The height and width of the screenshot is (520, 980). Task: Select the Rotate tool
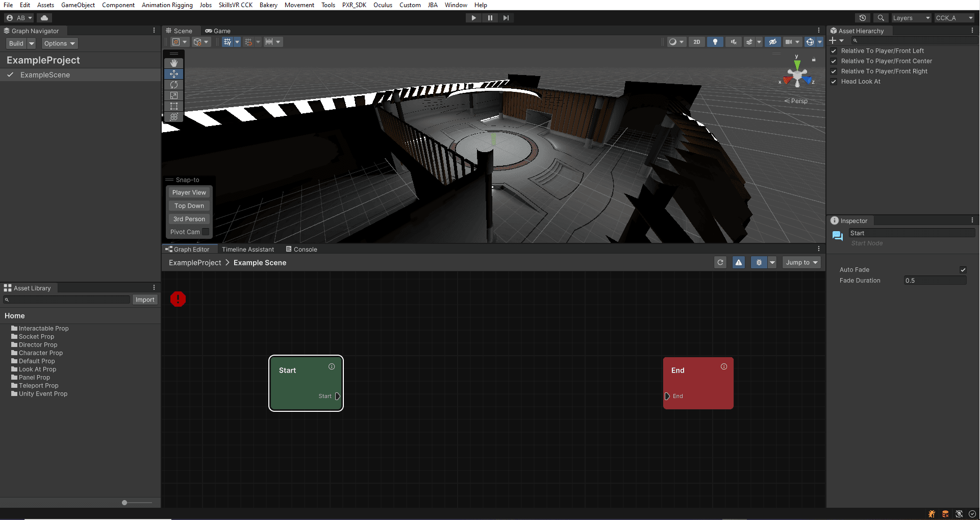point(174,85)
